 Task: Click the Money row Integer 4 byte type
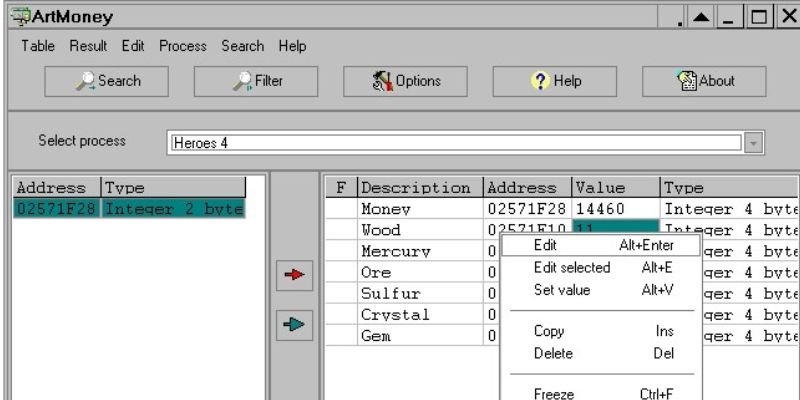[730, 209]
